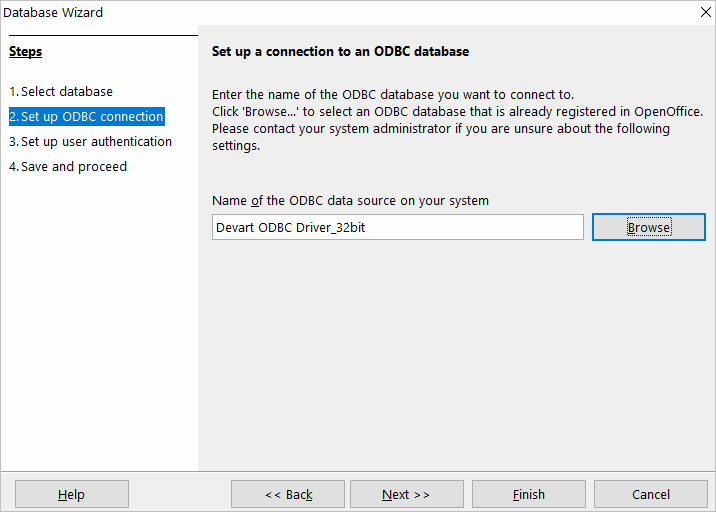
Task: Click the 'Enter the name of the ODBC database' text
Action: [x=392, y=95]
